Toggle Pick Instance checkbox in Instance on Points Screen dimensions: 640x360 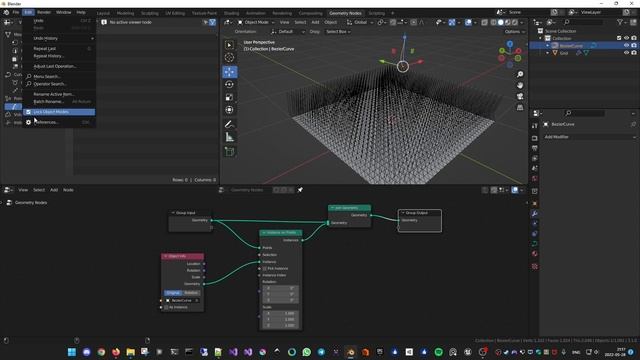tap(265, 269)
